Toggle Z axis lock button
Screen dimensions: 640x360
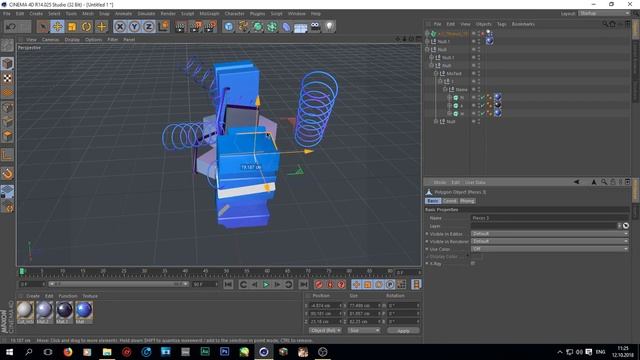149,27
